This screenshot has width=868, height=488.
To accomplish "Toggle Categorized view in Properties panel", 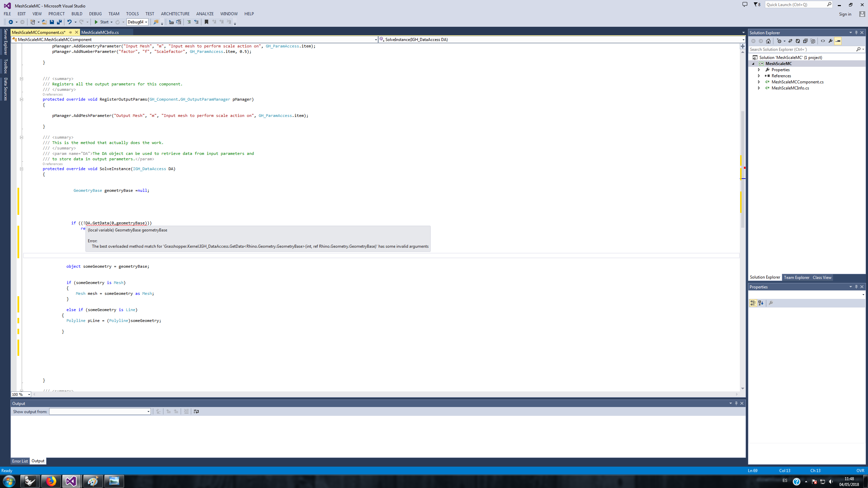I will click(753, 303).
